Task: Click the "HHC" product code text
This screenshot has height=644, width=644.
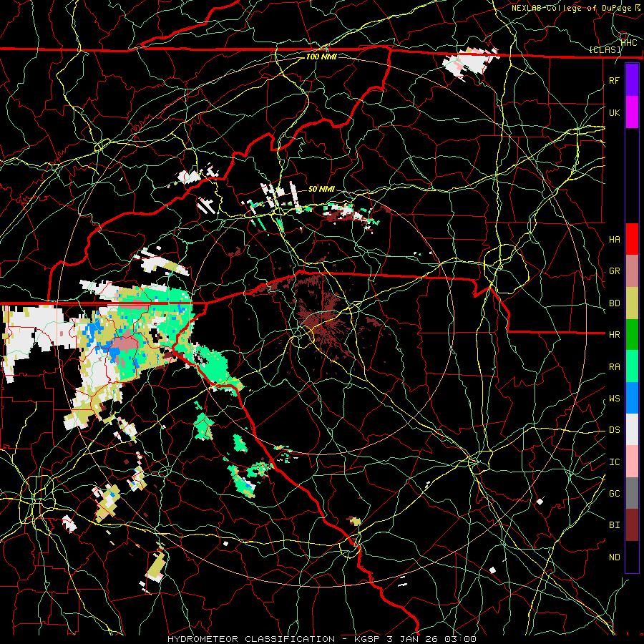Action: 629,42
